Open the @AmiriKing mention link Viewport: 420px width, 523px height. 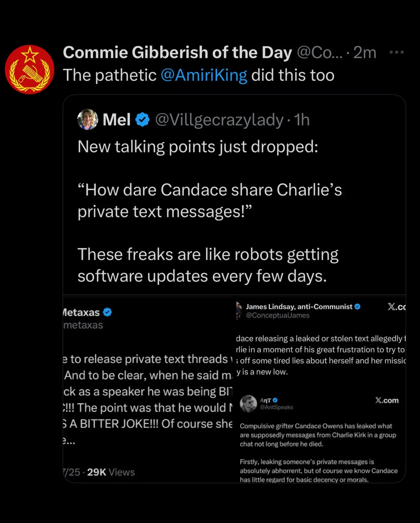coord(204,75)
